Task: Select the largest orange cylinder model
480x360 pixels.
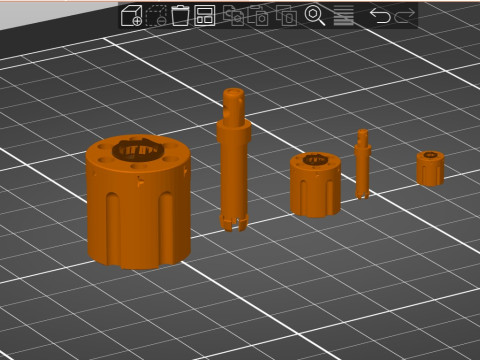Action: click(138, 202)
